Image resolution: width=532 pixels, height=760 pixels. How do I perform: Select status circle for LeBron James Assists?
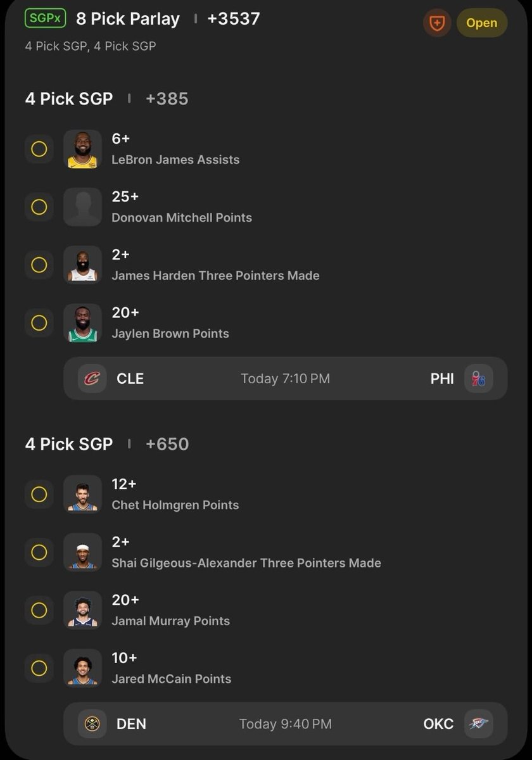pyautogui.click(x=39, y=149)
